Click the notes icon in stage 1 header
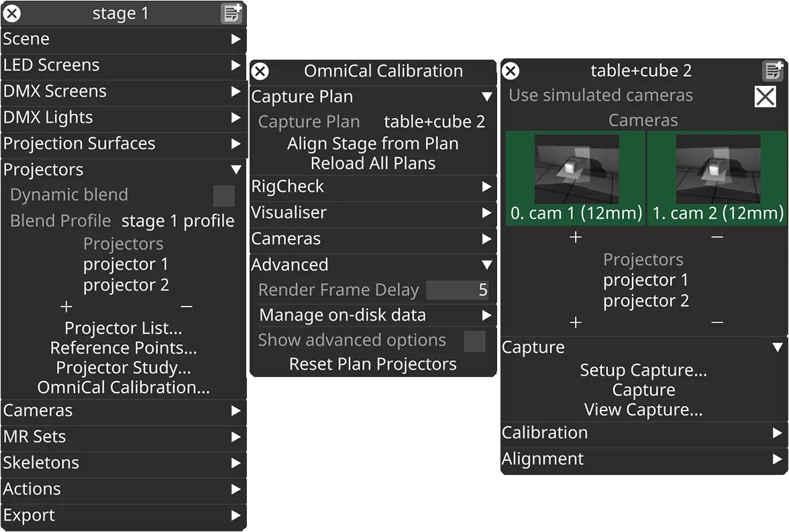This screenshot has height=532, width=789. pyautogui.click(x=231, y=13)
